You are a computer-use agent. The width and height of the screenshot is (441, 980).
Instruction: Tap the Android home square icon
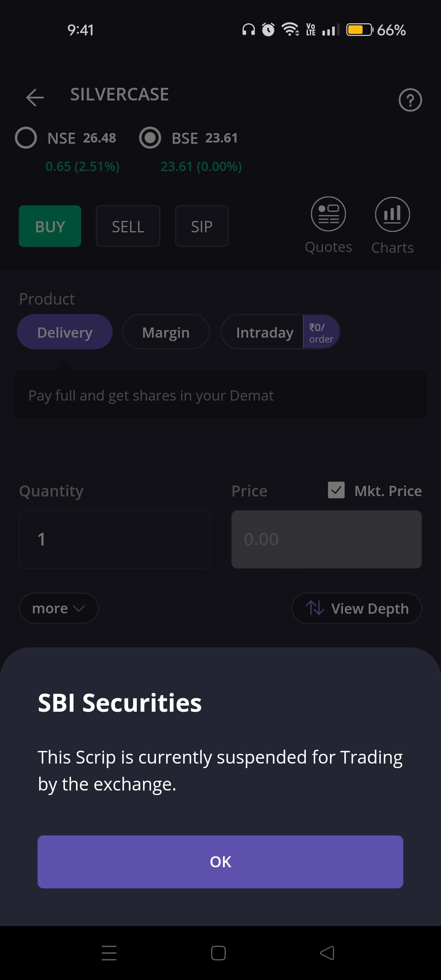tap(218, 953)
